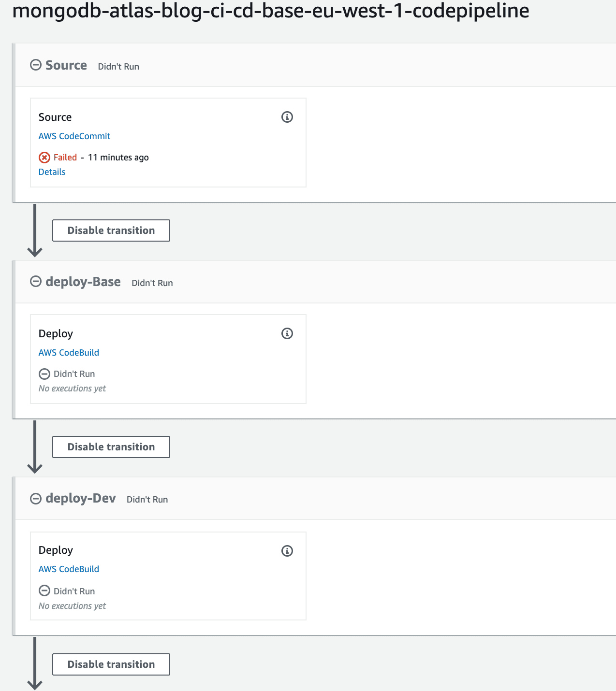Click Didn't Run icon inside deploy-Base card

(44, 374)
